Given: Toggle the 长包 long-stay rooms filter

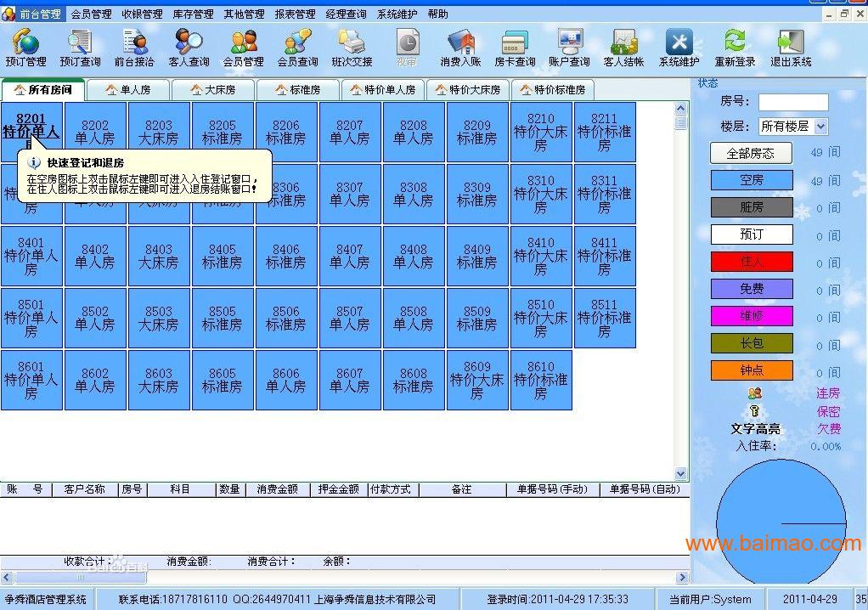Looking at the screenshot, I should [751, 343].
